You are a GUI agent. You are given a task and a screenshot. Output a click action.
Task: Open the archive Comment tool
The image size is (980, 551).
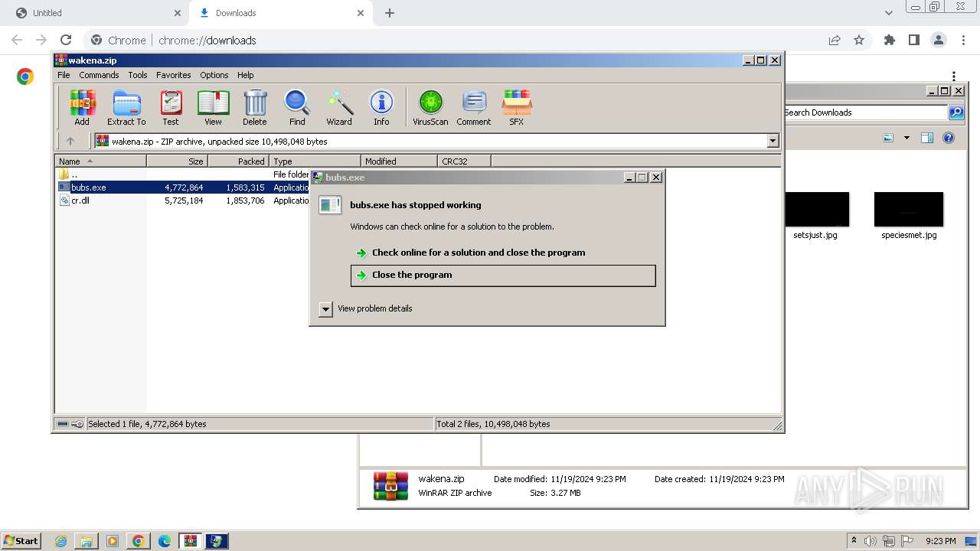pyautogui.click(x=474, y=107)
